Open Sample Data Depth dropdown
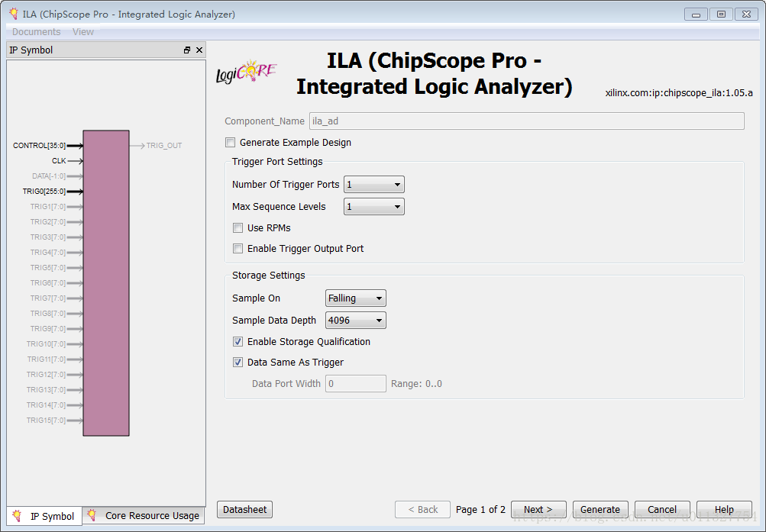 356,320
